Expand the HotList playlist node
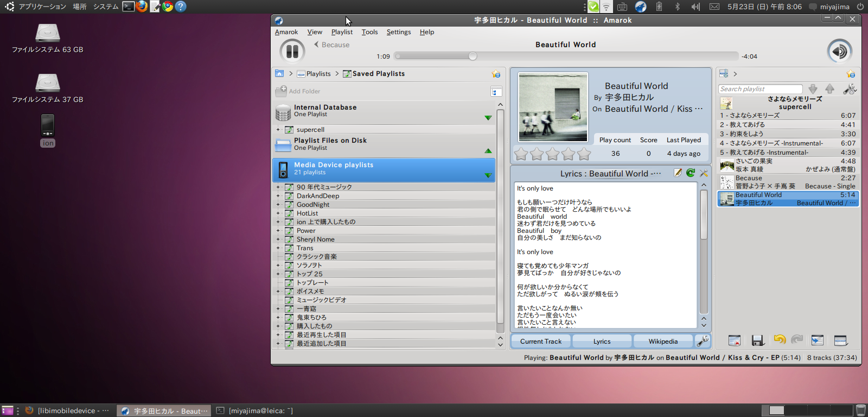The image size is (868, 417). 278,213
